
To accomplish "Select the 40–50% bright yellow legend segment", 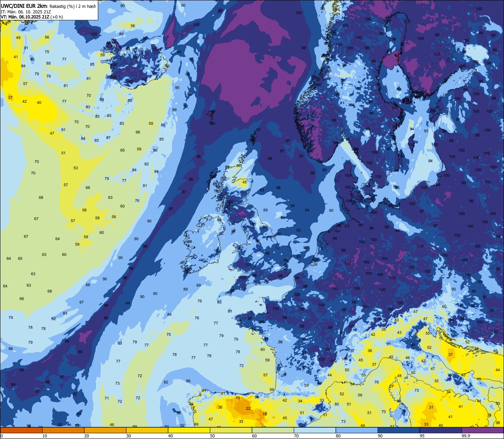I will (189, 430).
